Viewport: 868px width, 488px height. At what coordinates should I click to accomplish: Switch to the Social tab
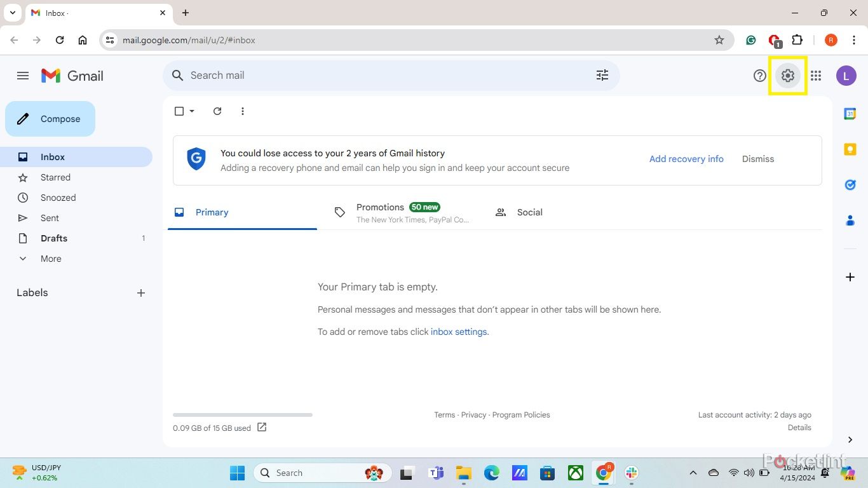point(529,213)
